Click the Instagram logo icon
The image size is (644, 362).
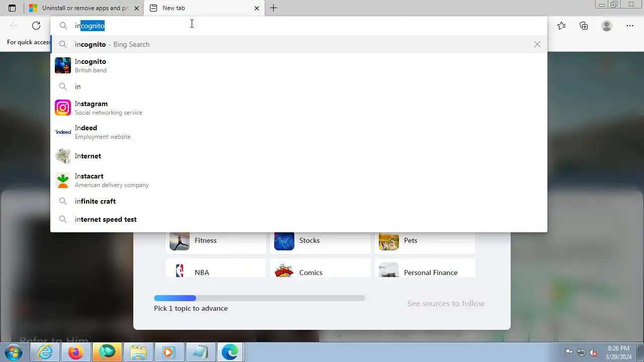coord(63,108)
